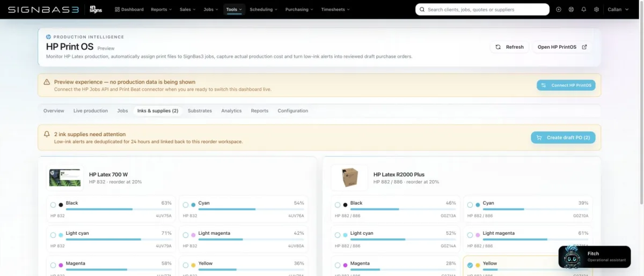Switch to the Jobs sub-tab
The image size is (644, 276).
122,111
